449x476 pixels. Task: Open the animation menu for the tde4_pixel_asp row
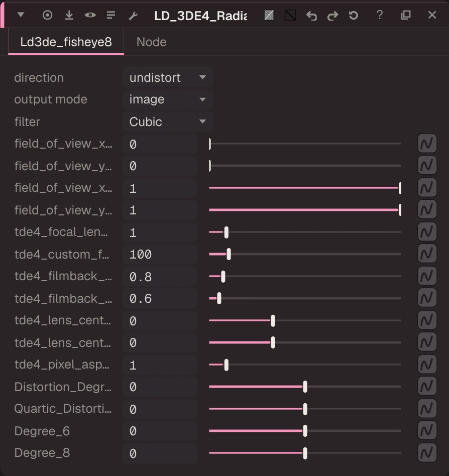[x=427, y=365]
